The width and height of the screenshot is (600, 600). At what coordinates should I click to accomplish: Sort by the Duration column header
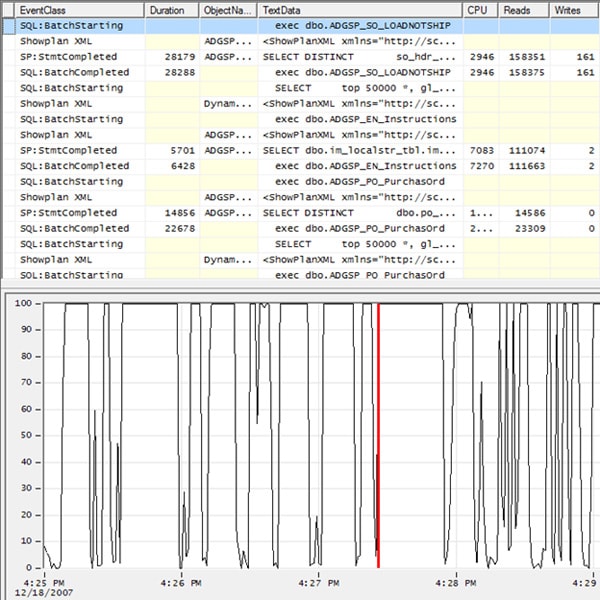(x=172, y=10)
